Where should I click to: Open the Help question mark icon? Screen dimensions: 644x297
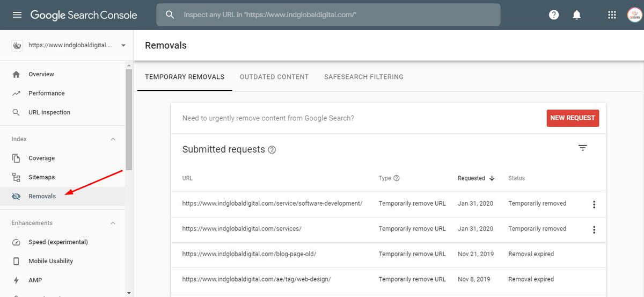coord(554,15)
